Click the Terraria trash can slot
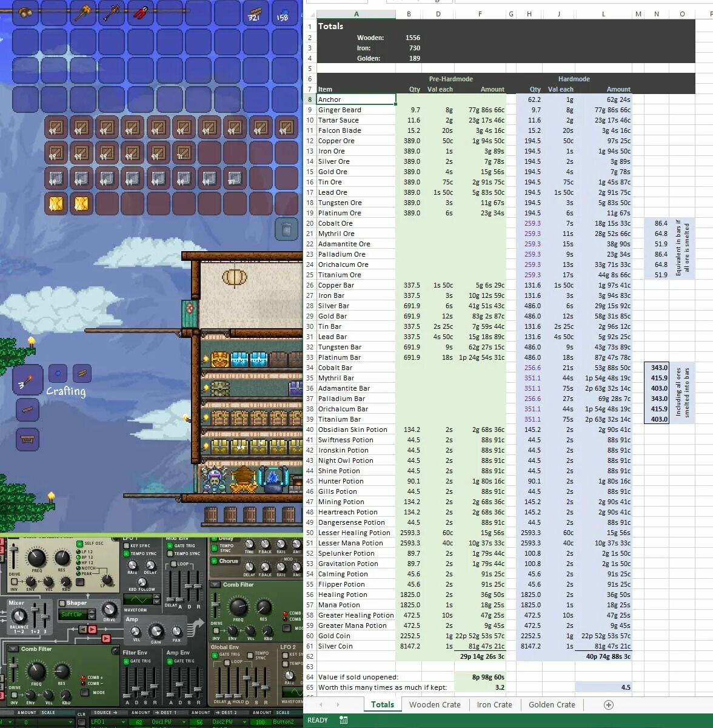The image size is (713, 728). point(287,229)
